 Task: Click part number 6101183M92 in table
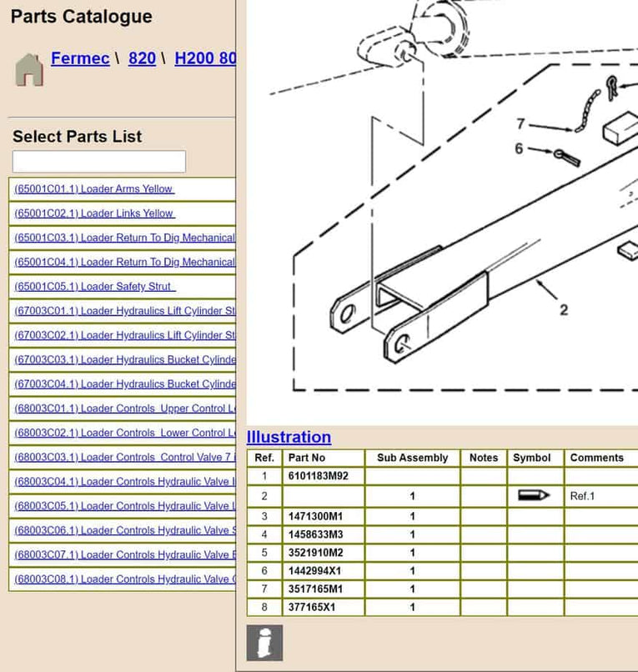pos(318,477)
